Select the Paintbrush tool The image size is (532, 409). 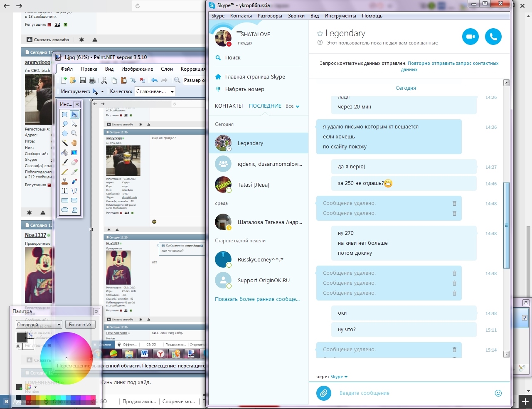coord(65,162)
